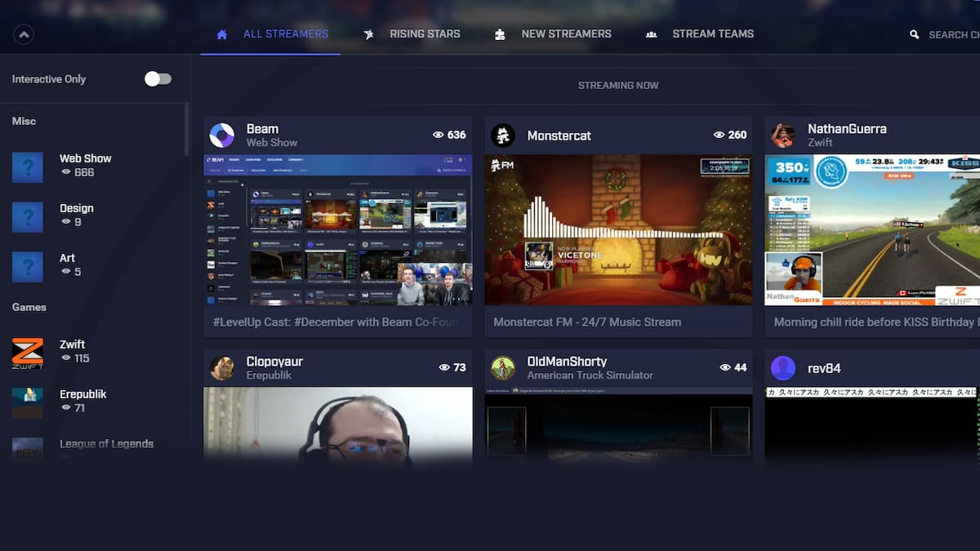Click OldManShorty's 44 viewer count

(733, 367)
